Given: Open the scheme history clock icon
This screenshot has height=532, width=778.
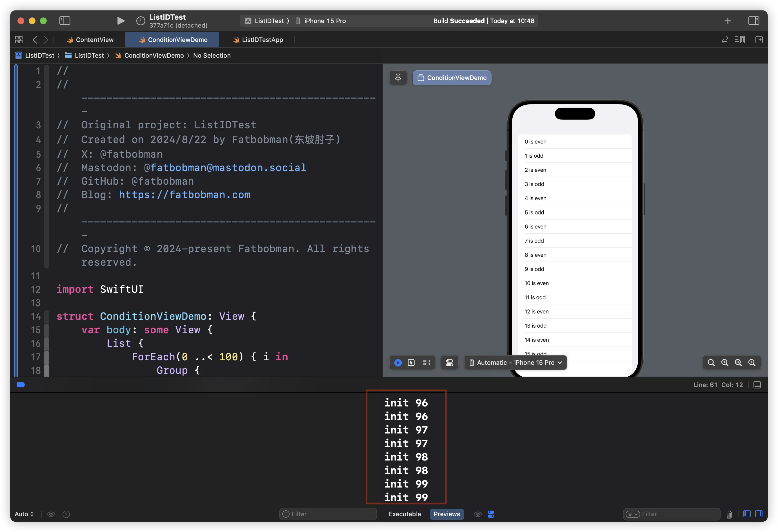Looking at the screenshot, I should click(x=141, y=21).
